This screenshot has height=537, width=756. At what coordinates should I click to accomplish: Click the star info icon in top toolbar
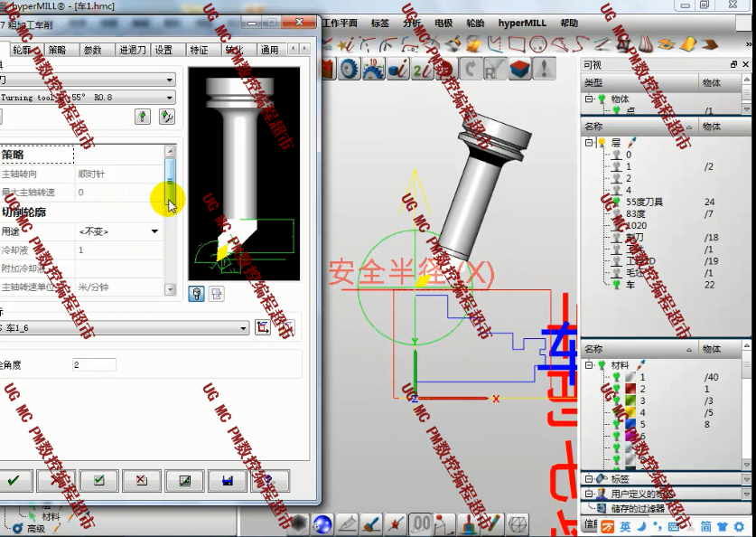point(345,45)
